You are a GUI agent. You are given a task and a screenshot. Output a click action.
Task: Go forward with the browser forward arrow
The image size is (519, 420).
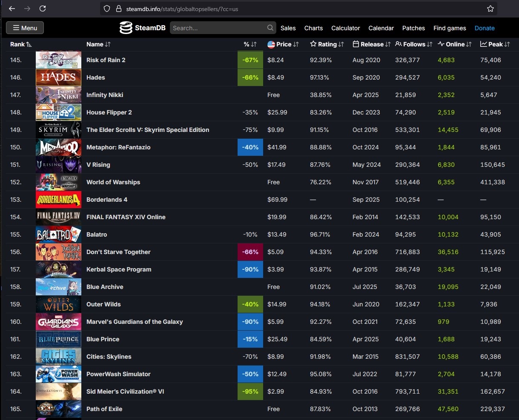point(27,9)
